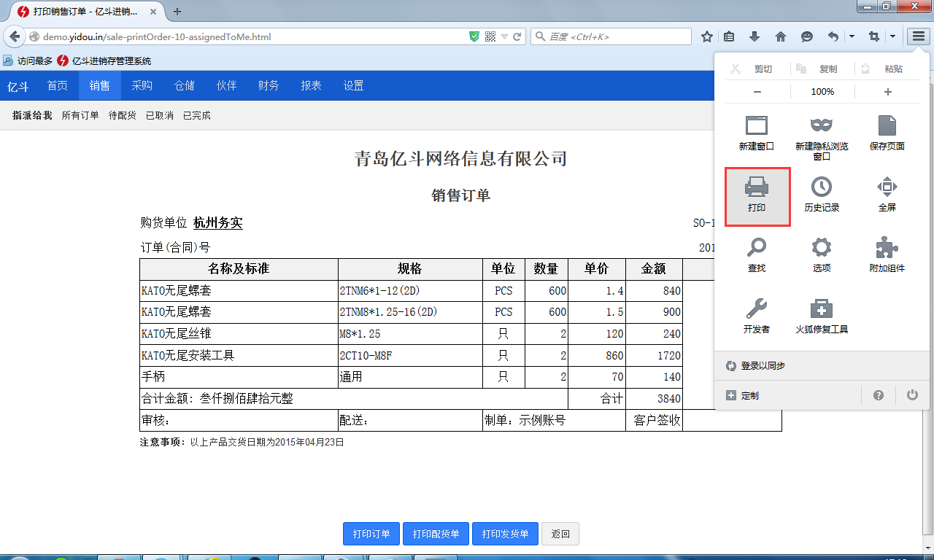
Task: Expand the address bar history dropdown arrow
Action: click(x=504, y=36)
